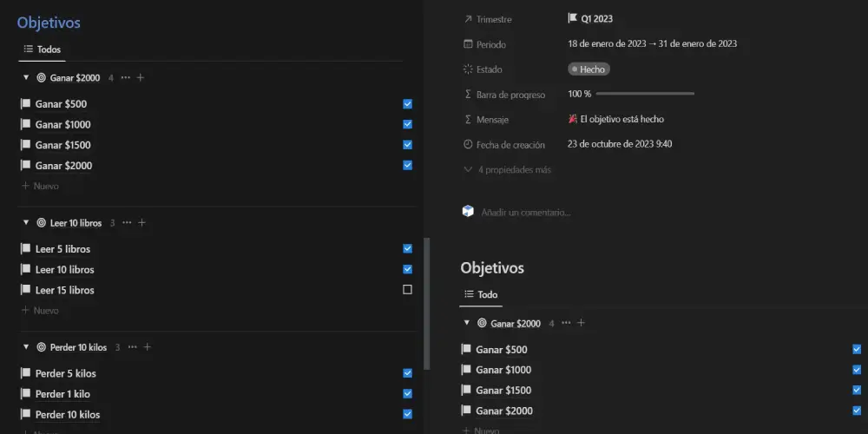Screen dimensions: 868x434
Task: Open three-dot menu for Perder 10 kilos group
Action: pyautogui.click(x=132, y=347)
